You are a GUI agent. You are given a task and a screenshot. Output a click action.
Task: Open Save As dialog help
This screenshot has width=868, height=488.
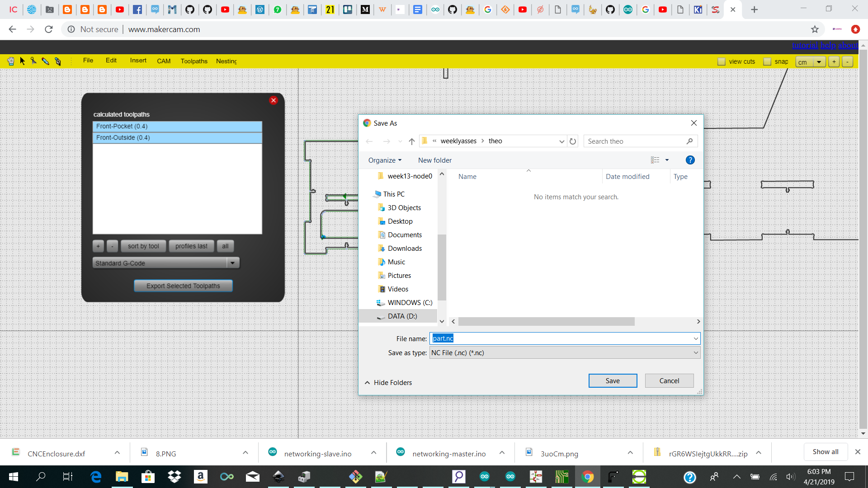690,160
